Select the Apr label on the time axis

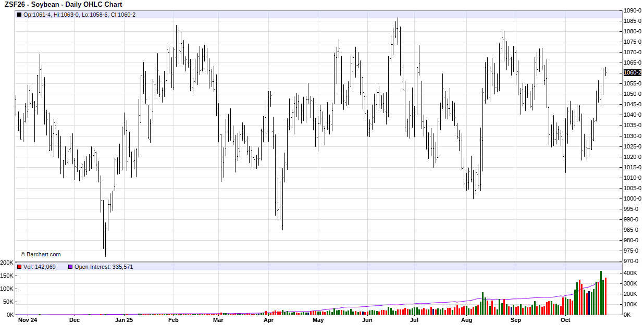(268, 320)
